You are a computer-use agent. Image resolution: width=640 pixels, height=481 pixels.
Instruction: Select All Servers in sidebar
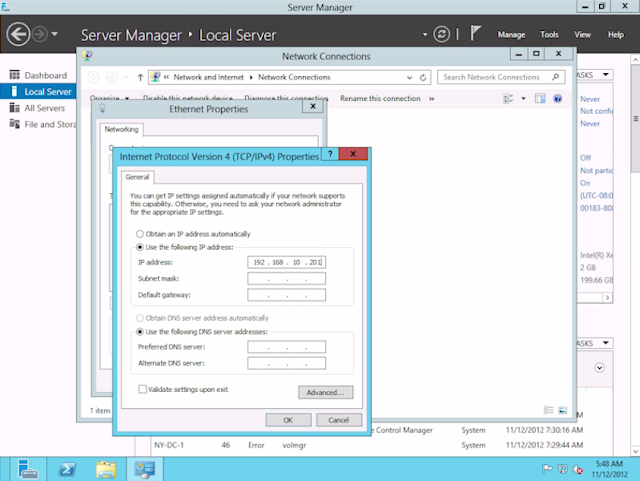(38, 108)
